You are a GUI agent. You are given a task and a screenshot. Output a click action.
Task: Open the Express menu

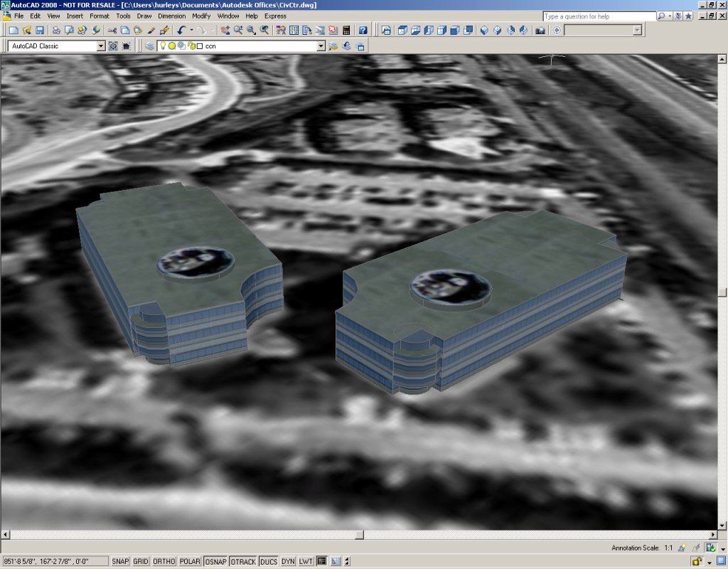pyautogui.click(x=275, y=16)
